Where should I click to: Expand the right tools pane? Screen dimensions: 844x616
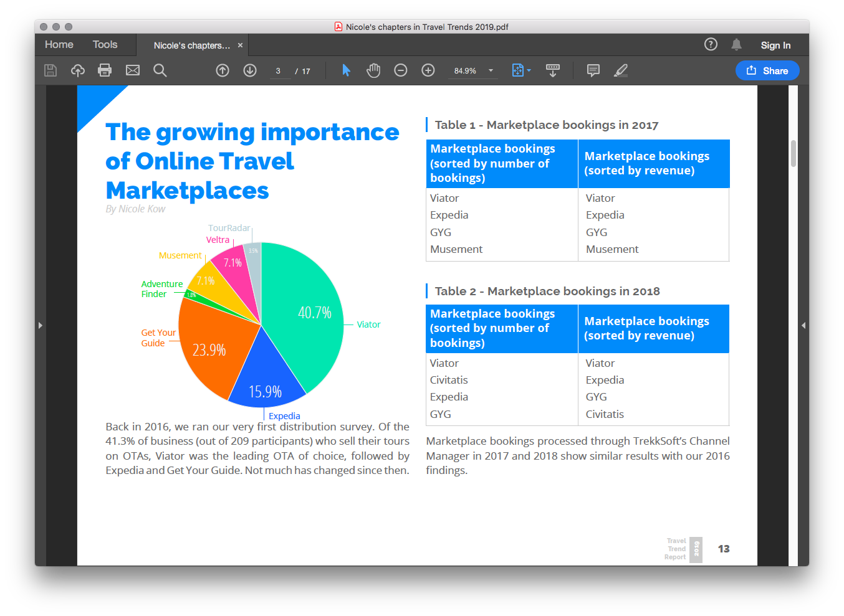(x=803, y=325)
